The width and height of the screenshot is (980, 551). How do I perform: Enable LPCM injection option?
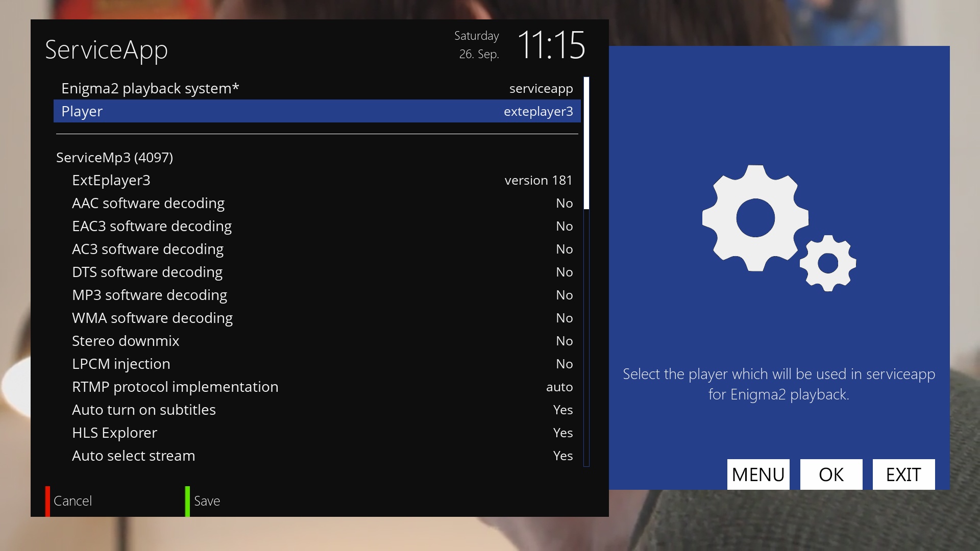coord(317,364)
